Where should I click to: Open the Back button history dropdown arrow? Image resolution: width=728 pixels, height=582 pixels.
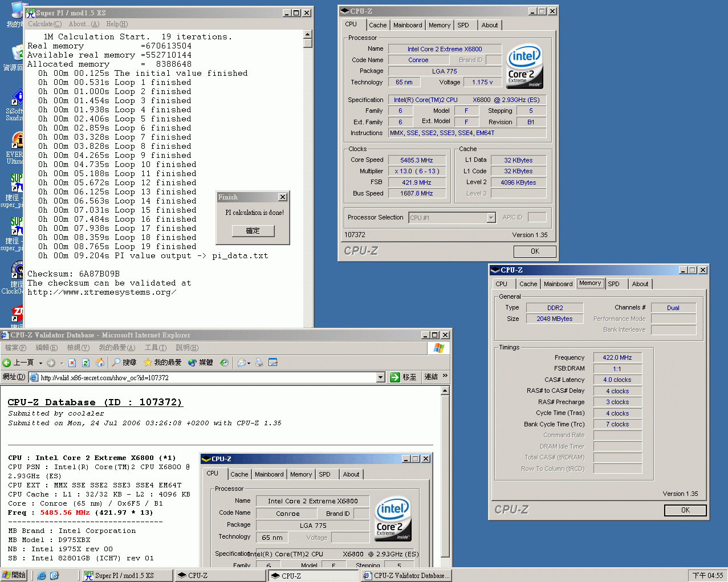click(x=40, y=363)
